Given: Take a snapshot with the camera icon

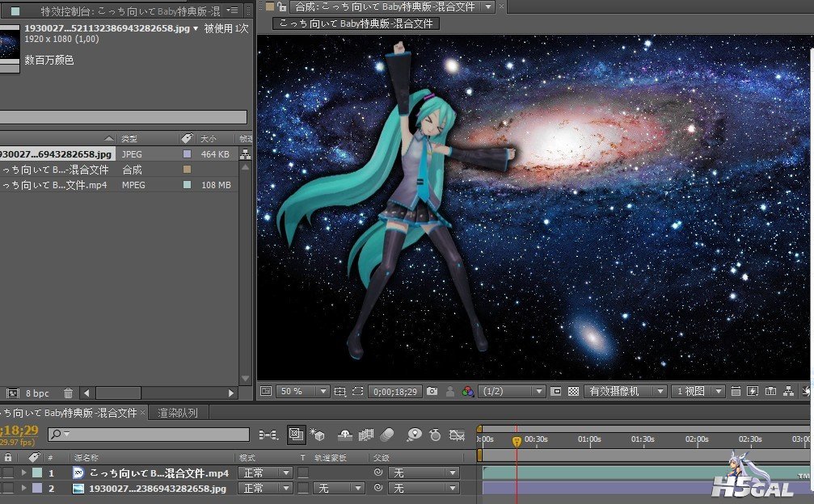Looking at the screenshot, I should (432, 392).
